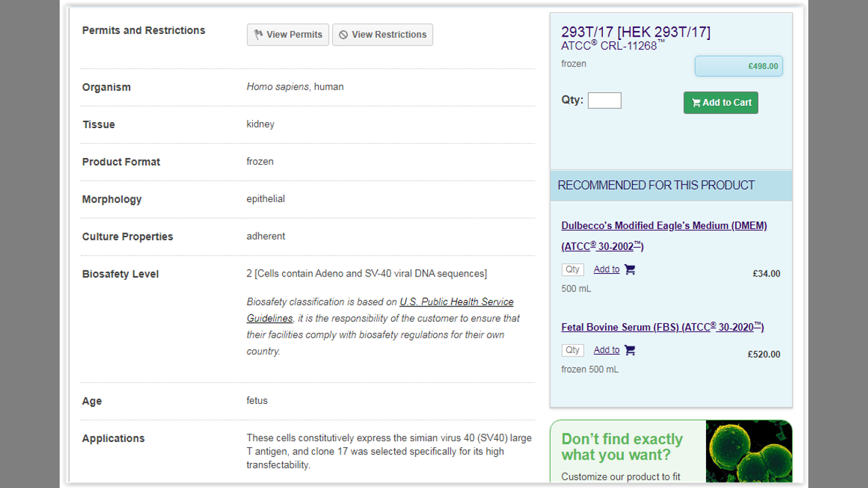Open the View Permits button

click(x=288, y=35)
